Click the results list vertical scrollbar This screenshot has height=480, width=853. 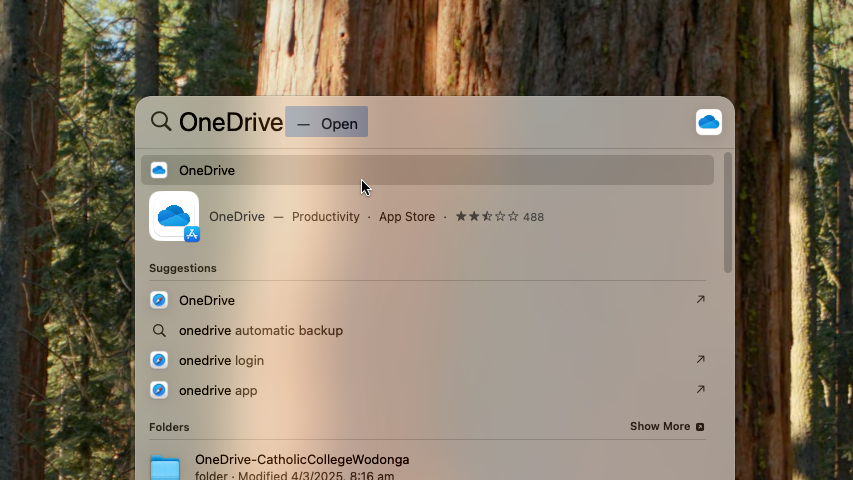tap(728, 212)
